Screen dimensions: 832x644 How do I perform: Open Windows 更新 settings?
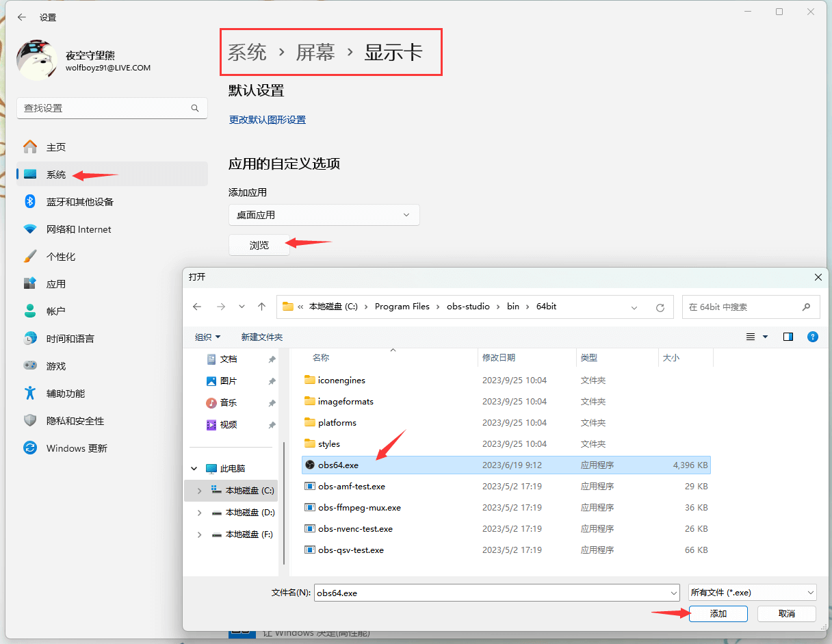[112, 448]
